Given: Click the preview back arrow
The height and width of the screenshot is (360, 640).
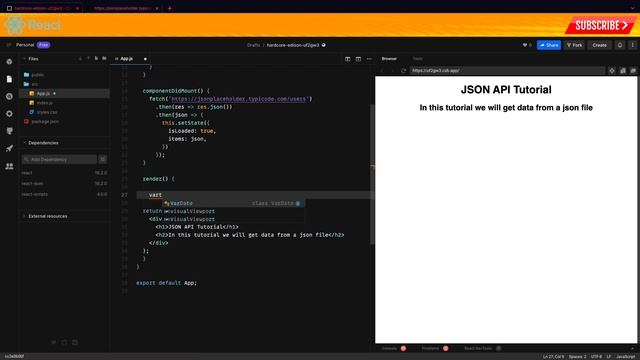Looking at the screenshot, I should [382, 71].
